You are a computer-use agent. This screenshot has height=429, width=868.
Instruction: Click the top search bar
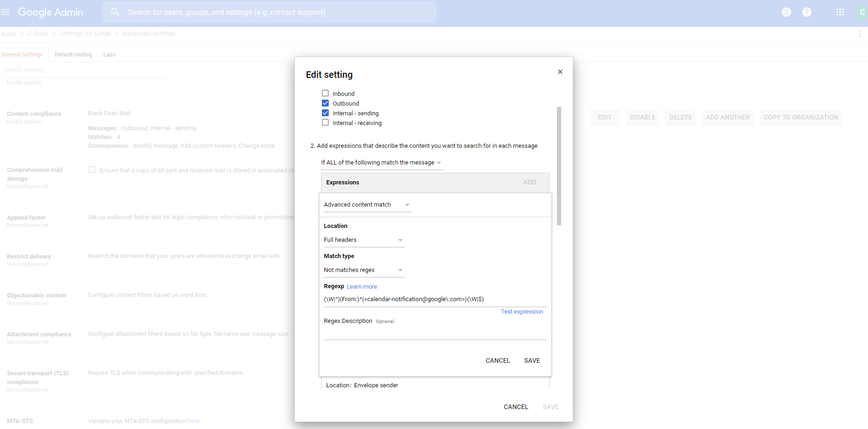coord(269,12)
